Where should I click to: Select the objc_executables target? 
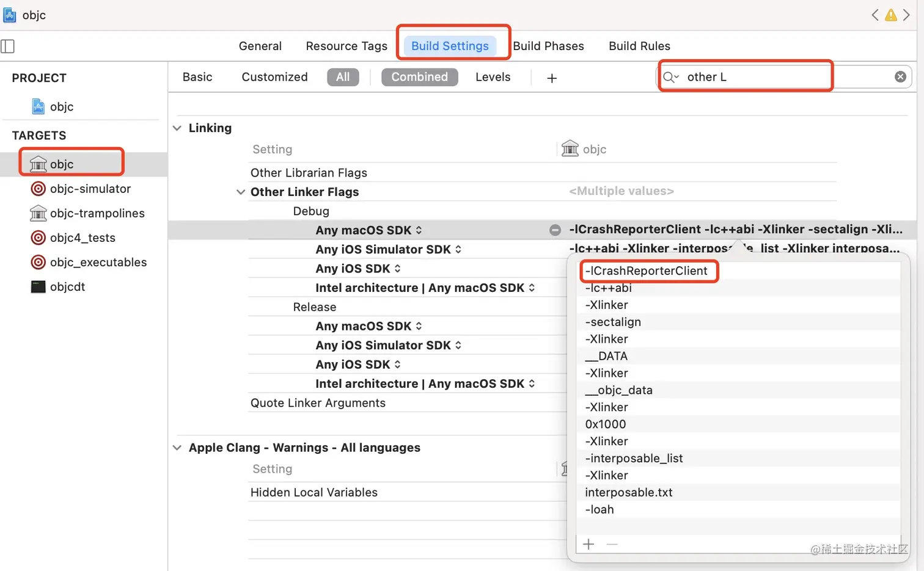click(x=89, y=262)
